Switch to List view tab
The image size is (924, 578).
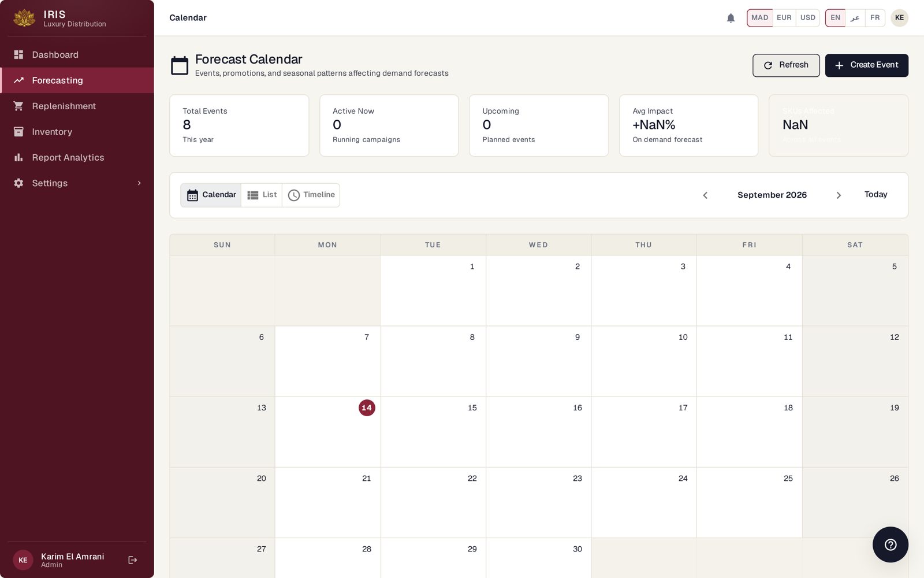coord(262,195)
